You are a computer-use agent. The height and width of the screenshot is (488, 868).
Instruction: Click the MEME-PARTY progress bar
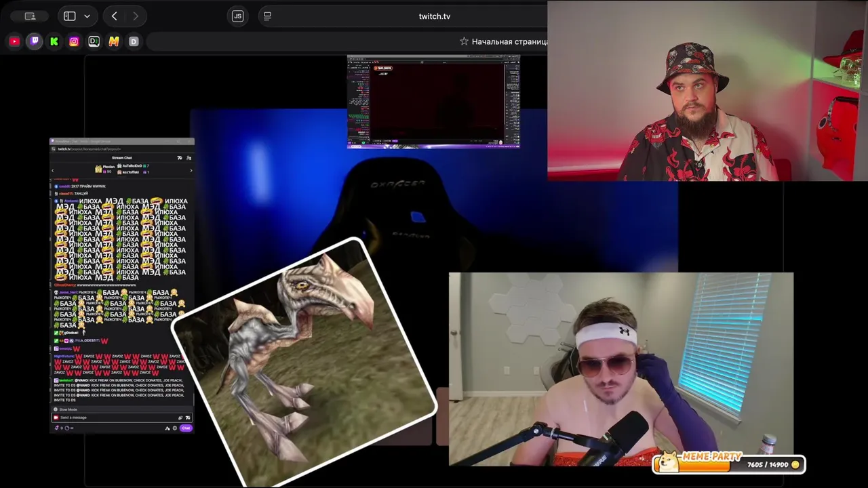click(729, 463)
